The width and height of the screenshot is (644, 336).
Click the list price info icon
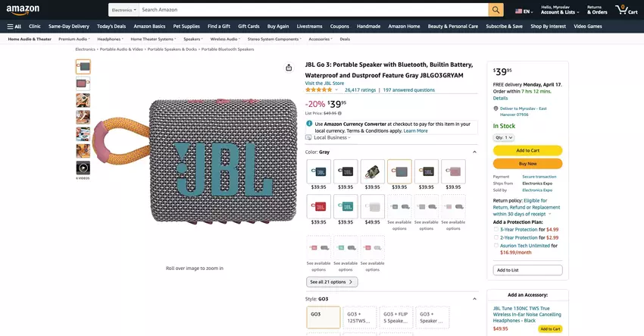click(x=339, y=114)
